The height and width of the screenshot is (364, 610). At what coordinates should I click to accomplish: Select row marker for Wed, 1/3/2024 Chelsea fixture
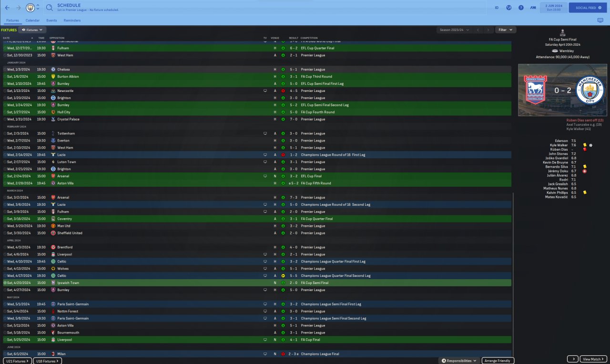pos(5,70)
